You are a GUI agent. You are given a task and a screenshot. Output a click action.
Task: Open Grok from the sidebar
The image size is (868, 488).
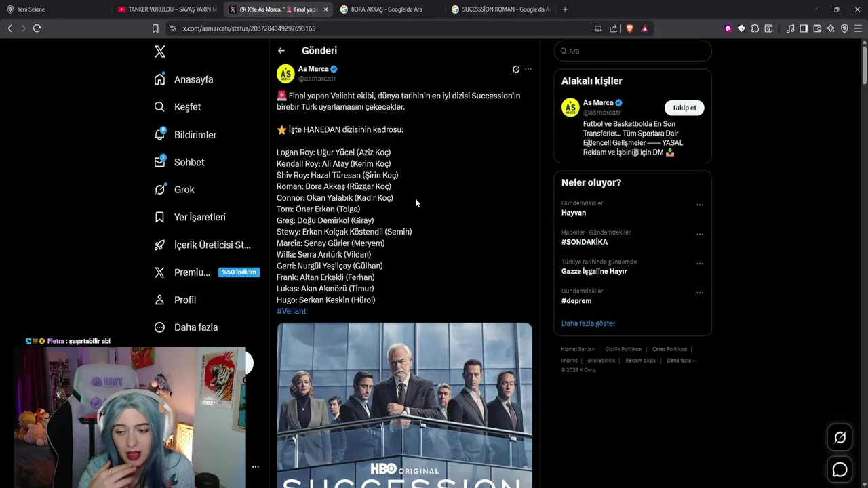pos(184,190)
